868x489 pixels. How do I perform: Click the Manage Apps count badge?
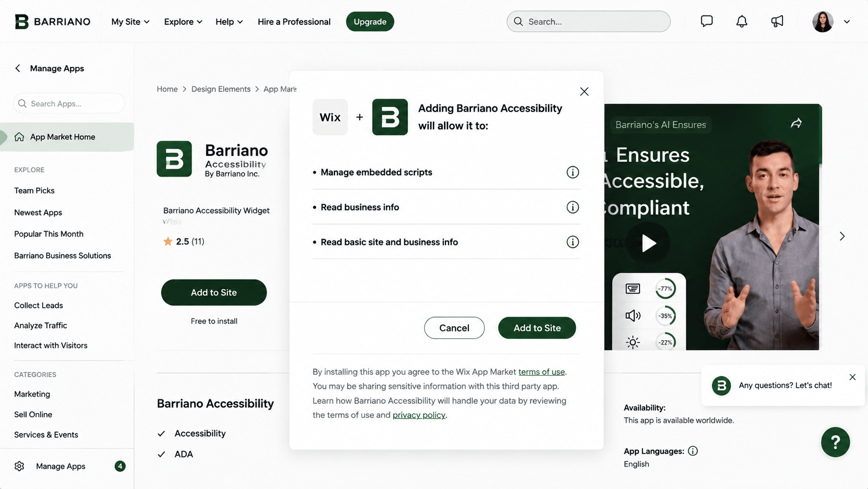(120, 466)
